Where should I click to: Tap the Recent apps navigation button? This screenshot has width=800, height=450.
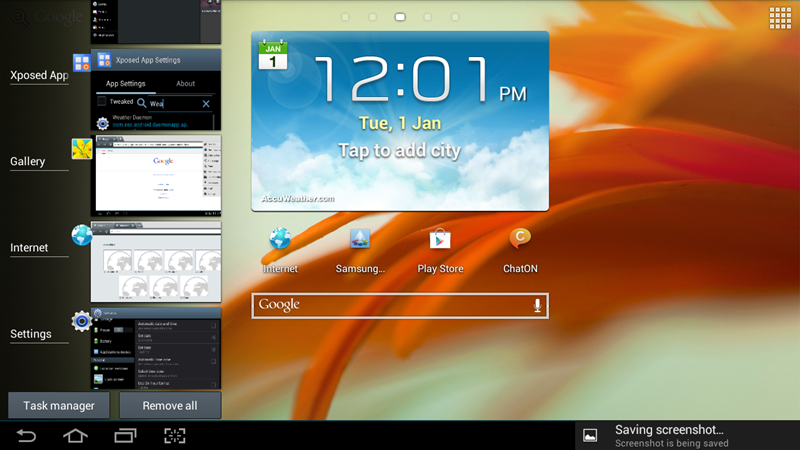125,436
